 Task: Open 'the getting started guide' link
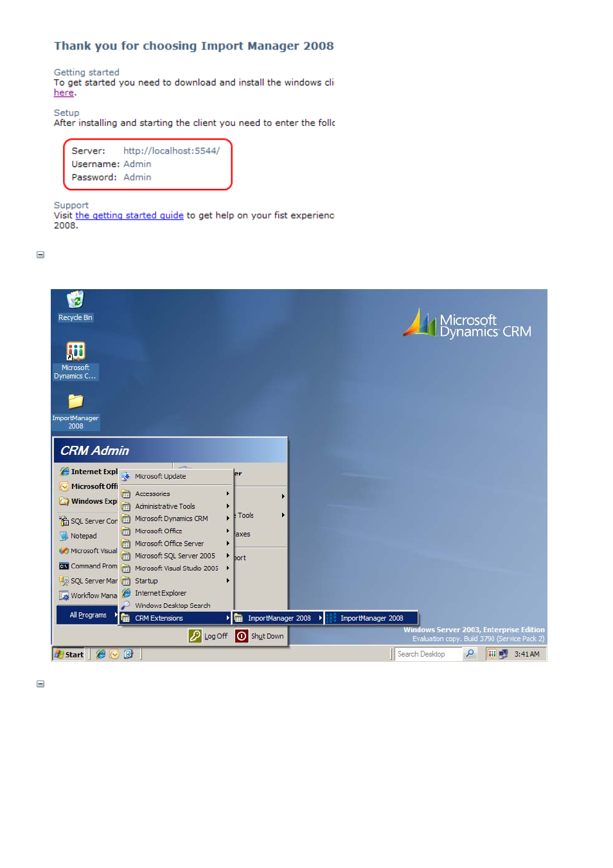click(129, 215)
